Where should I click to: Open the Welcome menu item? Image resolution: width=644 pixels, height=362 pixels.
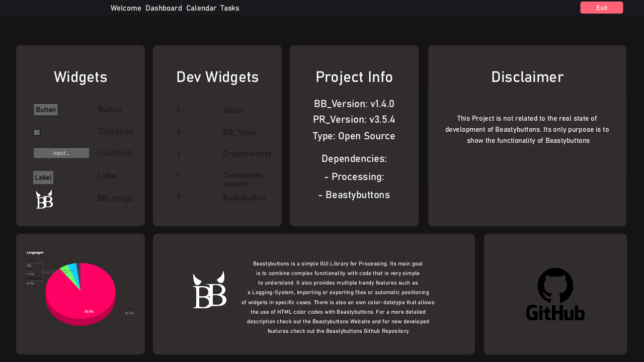pos(126,8)
